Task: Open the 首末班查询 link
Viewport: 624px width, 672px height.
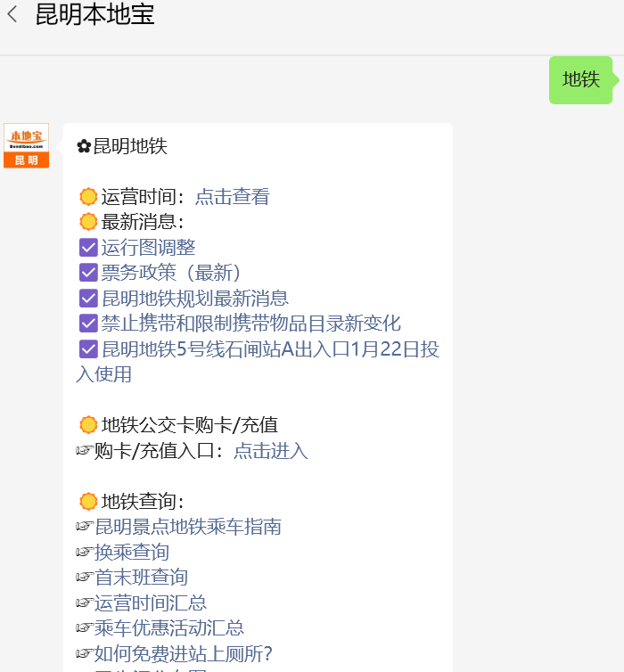Action: (141, 578)
